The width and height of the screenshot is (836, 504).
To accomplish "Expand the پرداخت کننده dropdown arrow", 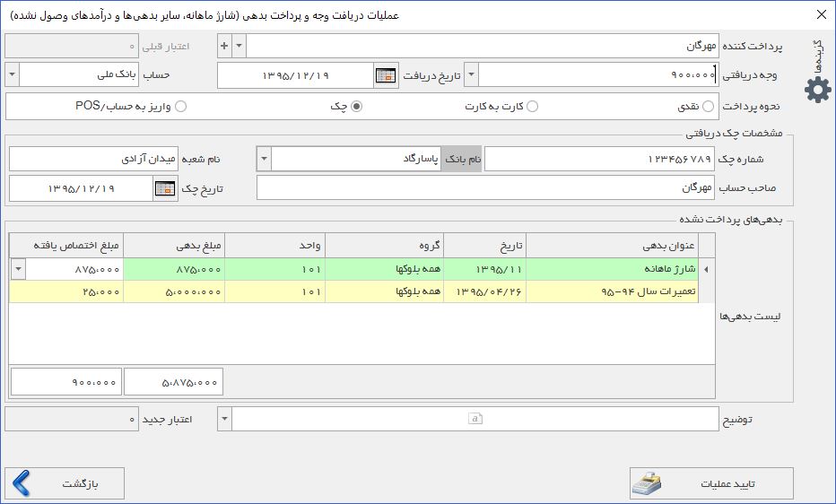I will (239, 47).
